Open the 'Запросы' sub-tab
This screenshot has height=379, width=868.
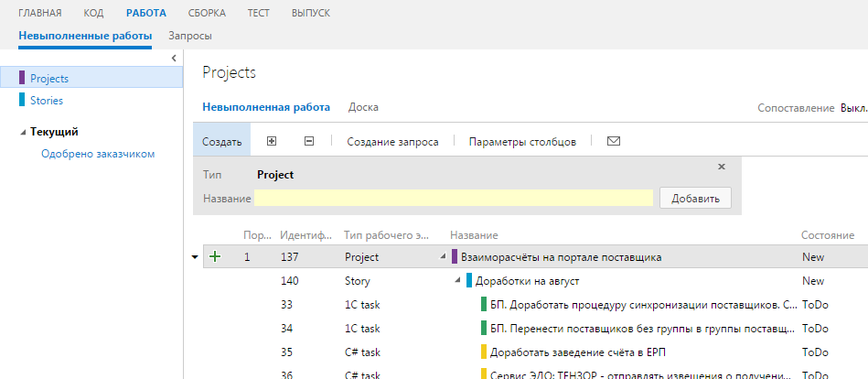coord(190,36)
